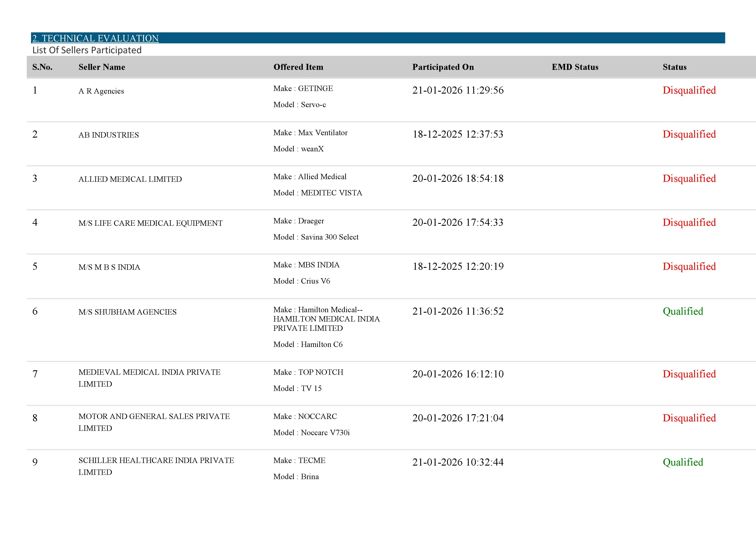Click the timestamp '18-12-2025 12:20:19'
Viewport: 756px width, 535px height.
tap(458, 267)
